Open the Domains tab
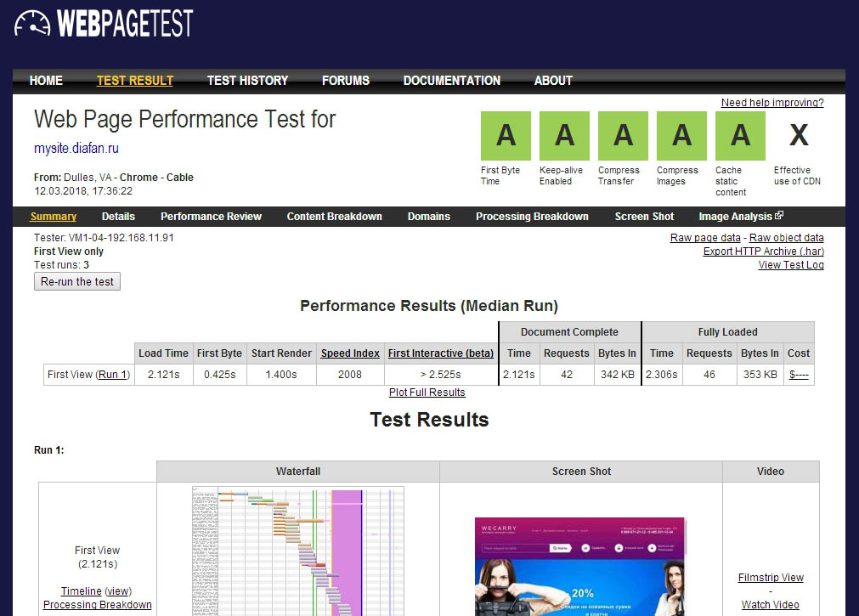 coord(429,217)
